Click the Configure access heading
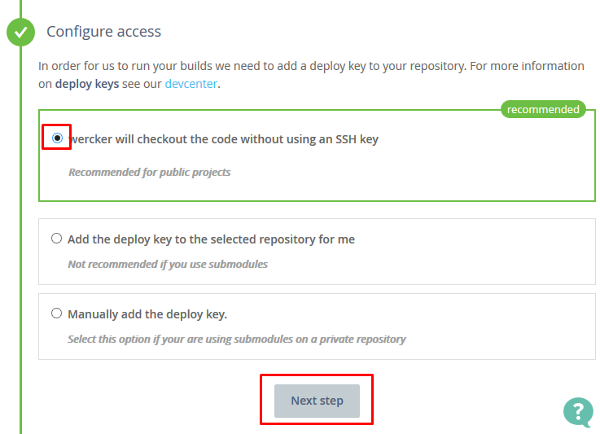 coord(104,32)
